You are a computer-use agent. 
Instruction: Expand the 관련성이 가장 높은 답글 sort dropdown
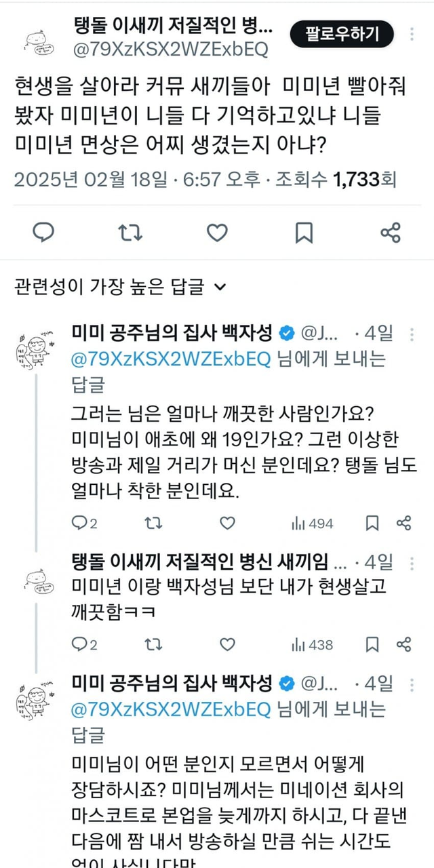[219, 287]
